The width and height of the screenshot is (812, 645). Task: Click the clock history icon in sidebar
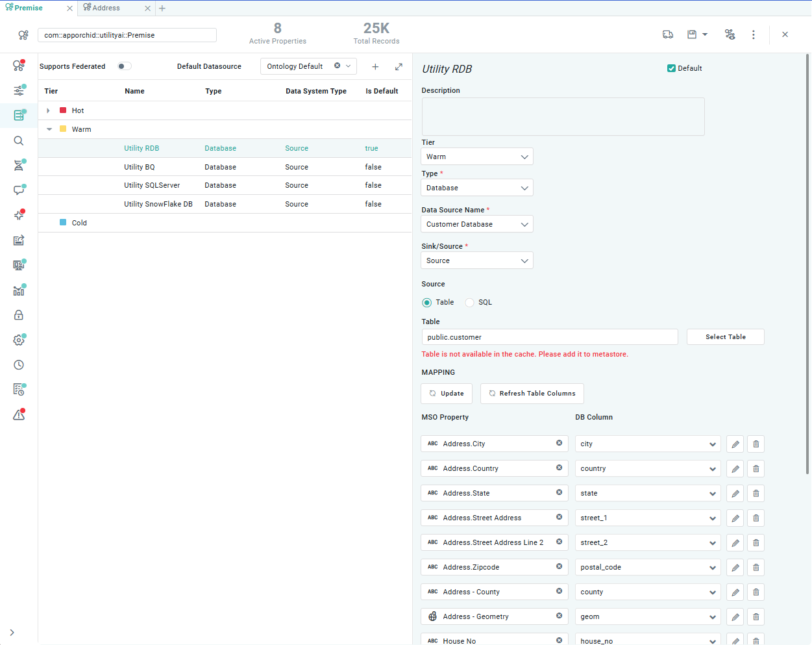click(19, 365)
